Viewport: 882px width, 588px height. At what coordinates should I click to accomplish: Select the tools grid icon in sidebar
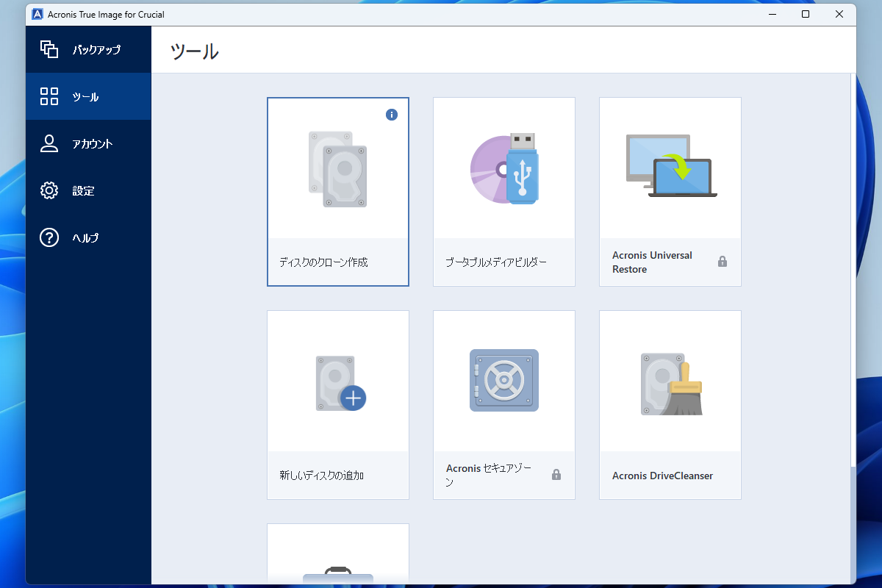[x=49, y=96]
